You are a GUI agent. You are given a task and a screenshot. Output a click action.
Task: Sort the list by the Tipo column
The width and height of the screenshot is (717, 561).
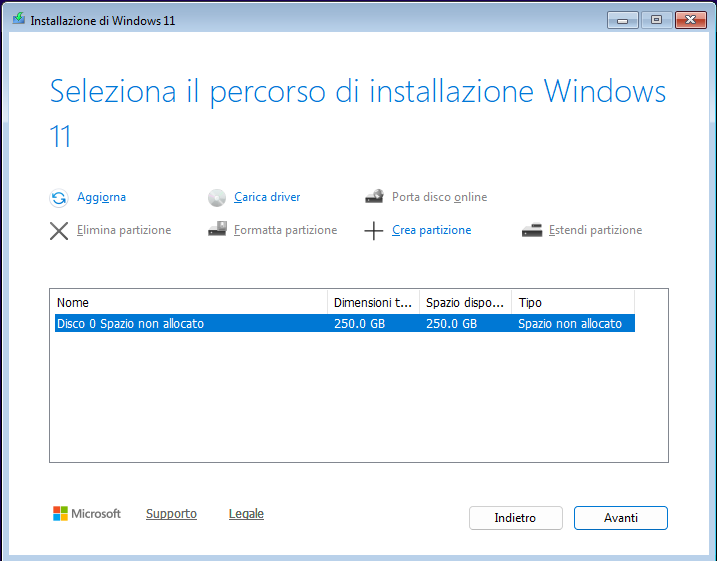572,302
